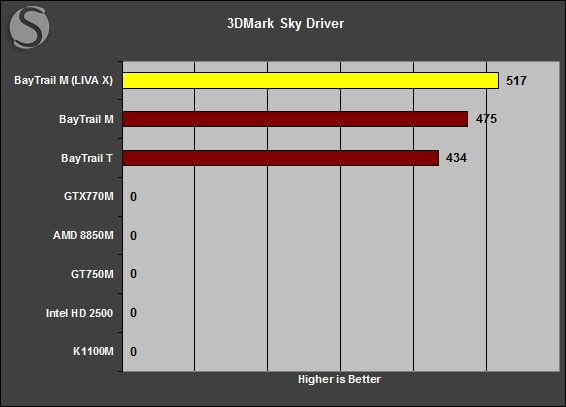Click the Intel HD 2500 axis label
The height and width of the screenshot is (407, 566).
[79, 313]
